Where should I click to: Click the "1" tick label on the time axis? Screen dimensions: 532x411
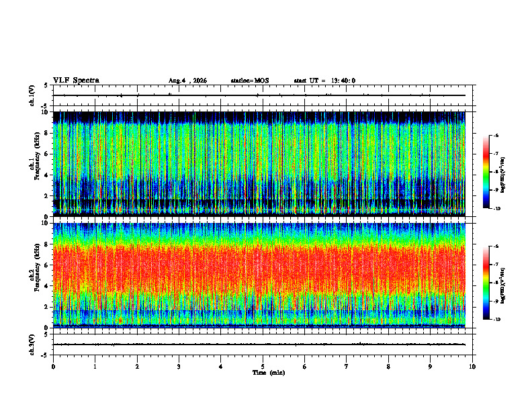95,367
